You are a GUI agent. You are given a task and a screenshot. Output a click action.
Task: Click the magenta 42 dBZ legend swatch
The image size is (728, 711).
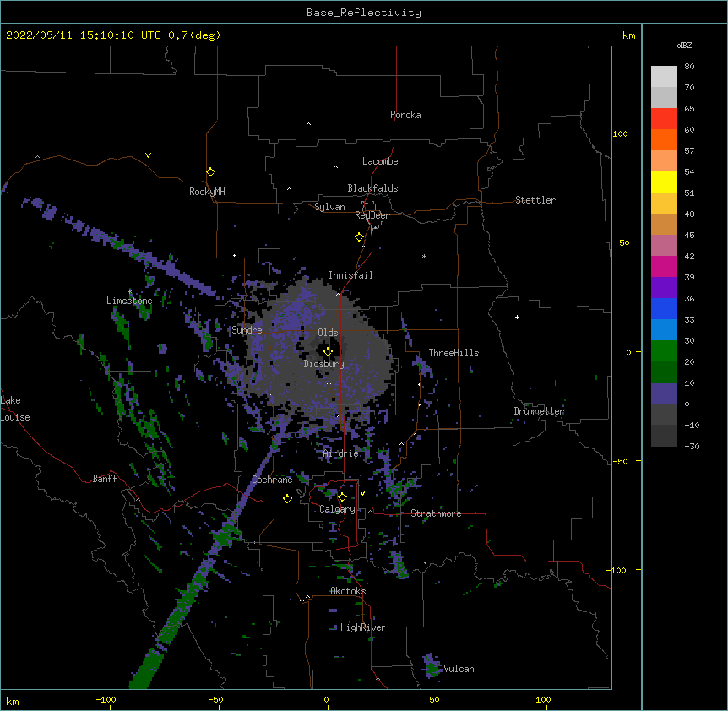coord(664,266)
